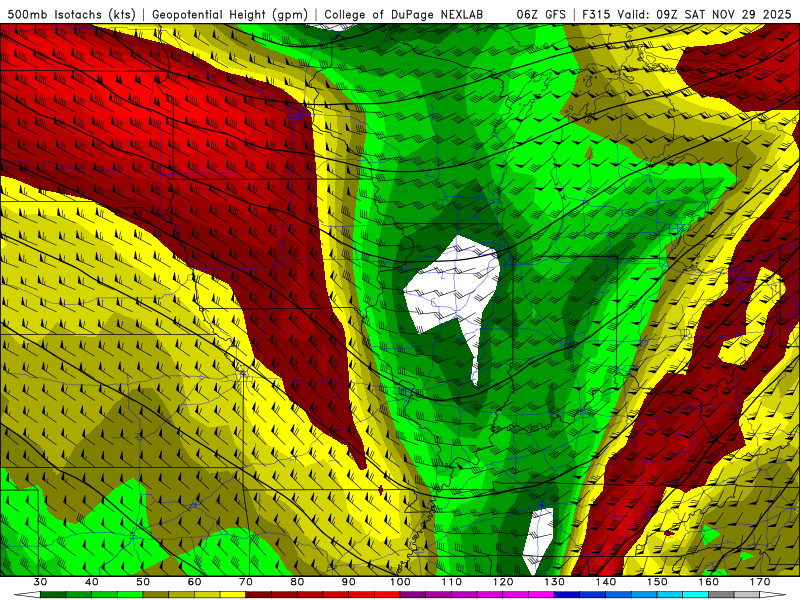This screenshot has height=600, width=800.
Task: Click the '06Z GFS' model run label
Action: [x=541, y=15]
